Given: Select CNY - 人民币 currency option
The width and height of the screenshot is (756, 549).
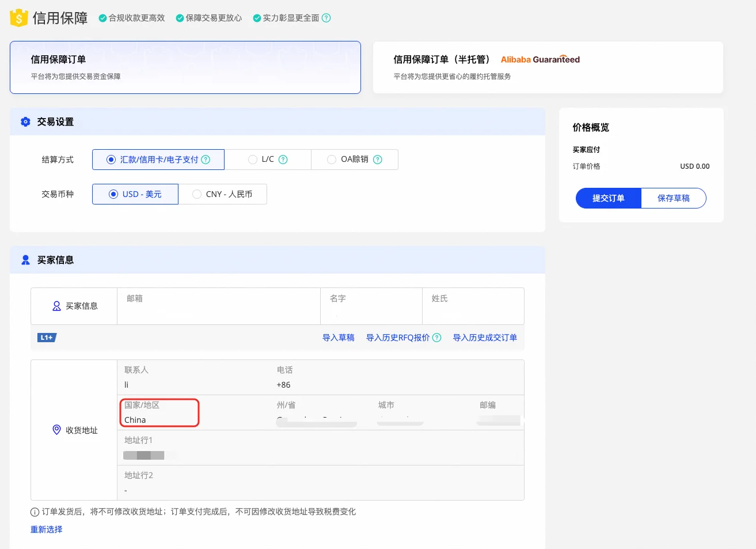Looking at the screenshot, I should pyautogui.click(x=197, y=194).
